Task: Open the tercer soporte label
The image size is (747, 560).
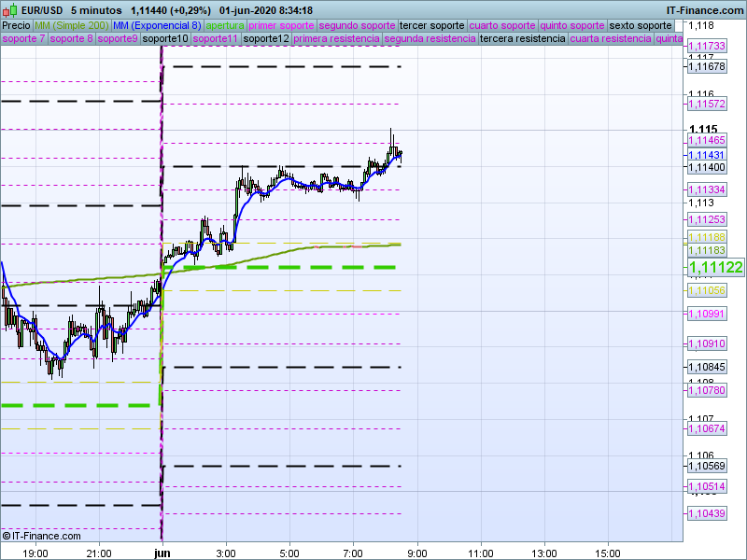Action: 431,26
